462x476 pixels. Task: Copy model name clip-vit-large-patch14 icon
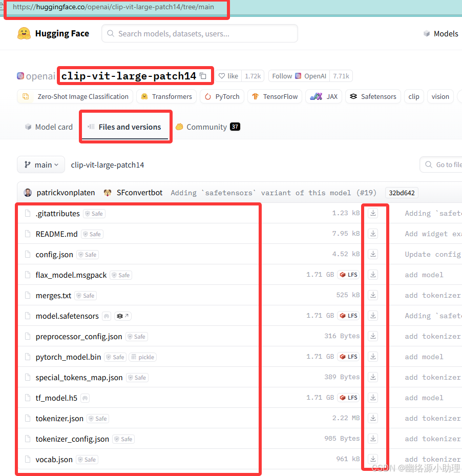coord(203,76)
